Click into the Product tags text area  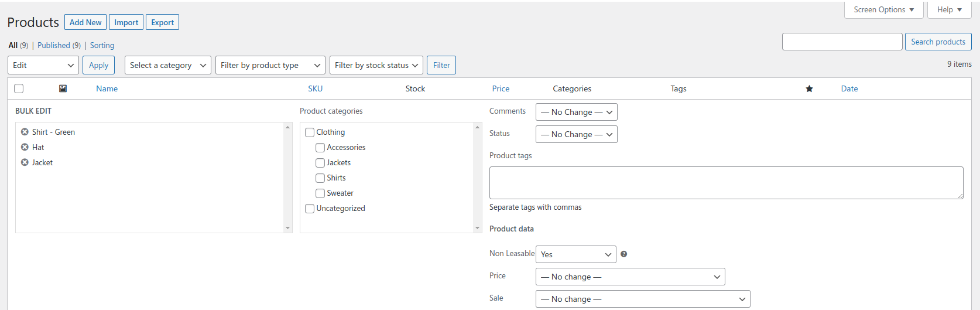pos(726,182)
